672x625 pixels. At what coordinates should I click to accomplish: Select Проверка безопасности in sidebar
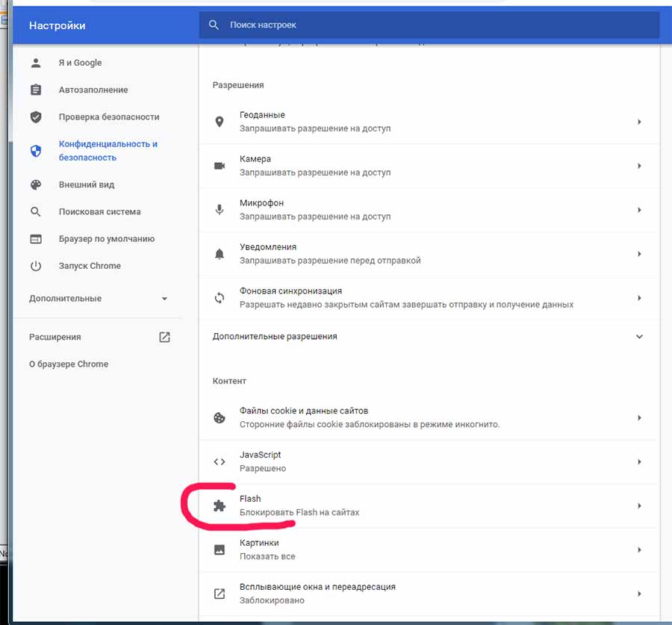tap(109, 117)
